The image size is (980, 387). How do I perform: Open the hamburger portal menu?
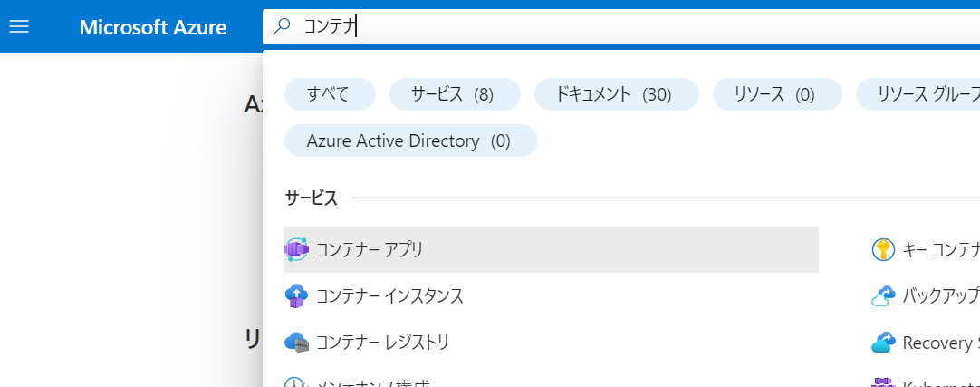coord(19,27)
